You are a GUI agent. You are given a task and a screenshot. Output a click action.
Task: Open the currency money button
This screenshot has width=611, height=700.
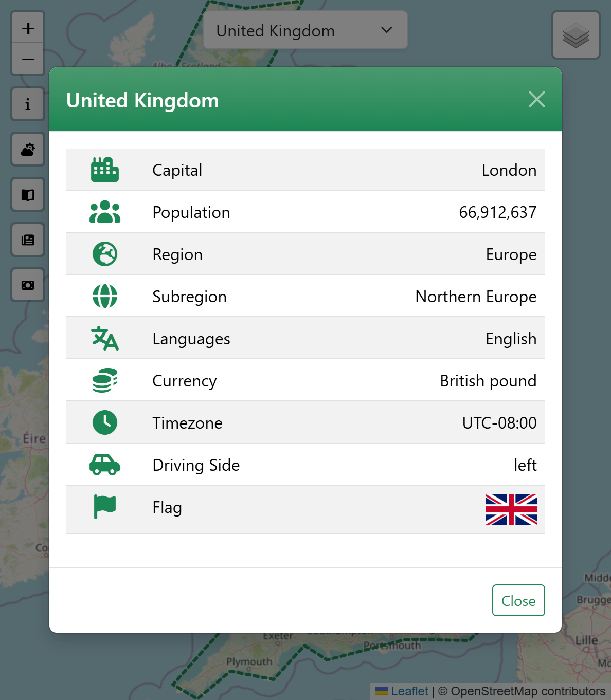(28, 285)
